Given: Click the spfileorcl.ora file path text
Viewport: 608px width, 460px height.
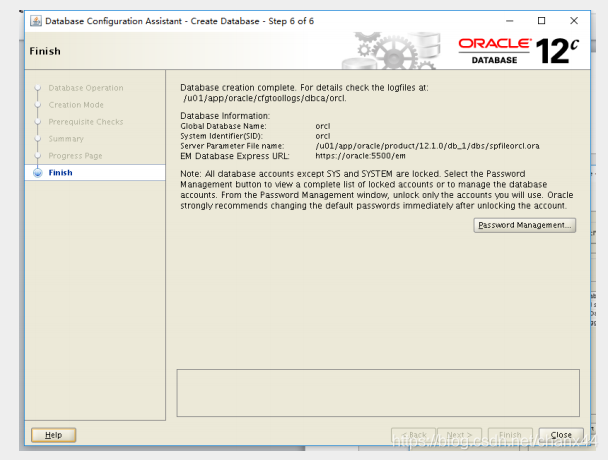Looking at the screenshot, I should pyautogui.click(x=427, y=146).
